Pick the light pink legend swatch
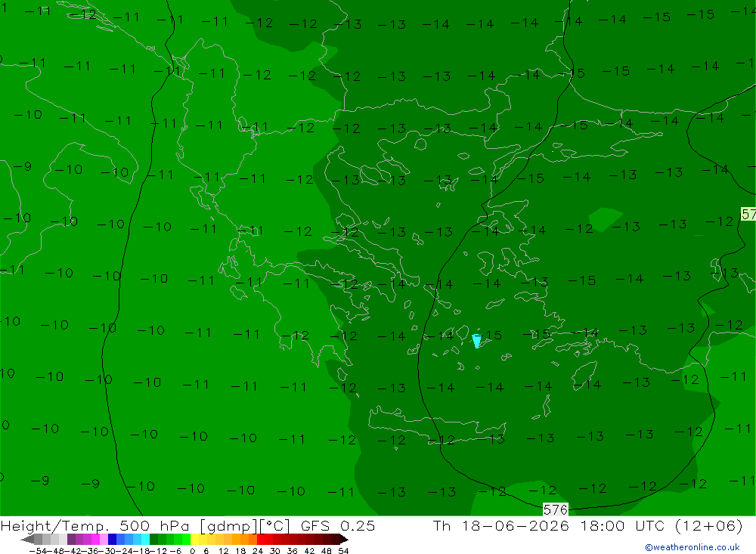The image size is (756, 554). click(x=104, y=540)
